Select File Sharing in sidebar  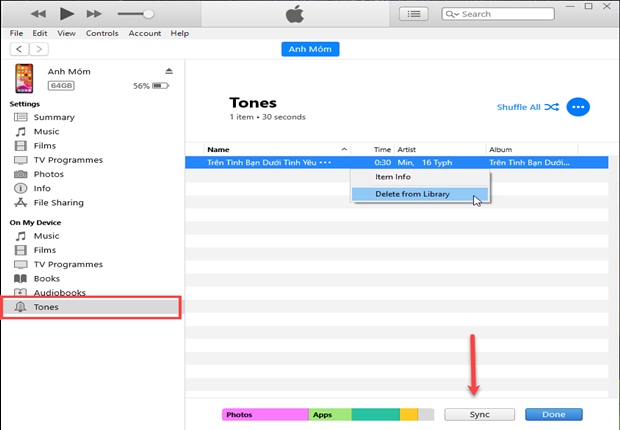coord(58,202)
